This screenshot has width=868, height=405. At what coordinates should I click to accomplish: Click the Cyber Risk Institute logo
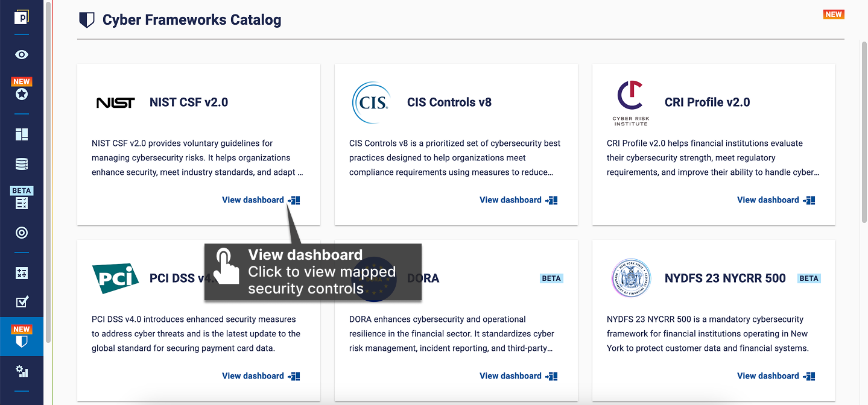pyautogui.click(x=630, y=104)
